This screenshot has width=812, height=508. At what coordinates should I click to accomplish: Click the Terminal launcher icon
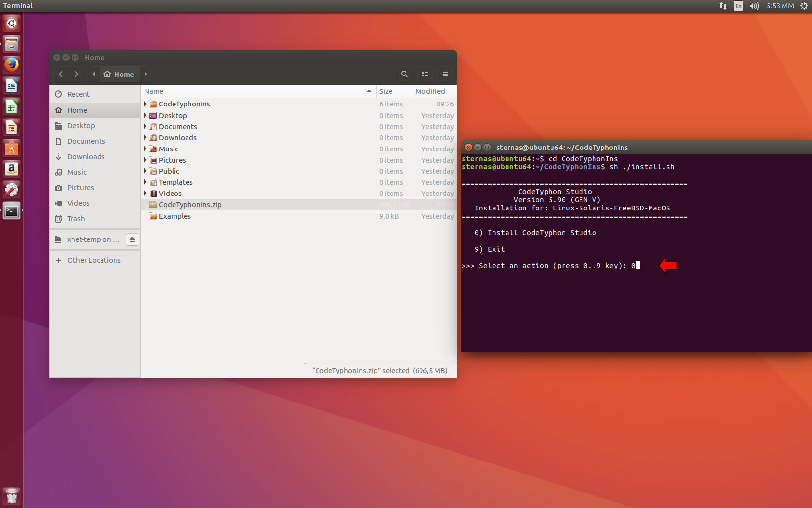[12, 210]
